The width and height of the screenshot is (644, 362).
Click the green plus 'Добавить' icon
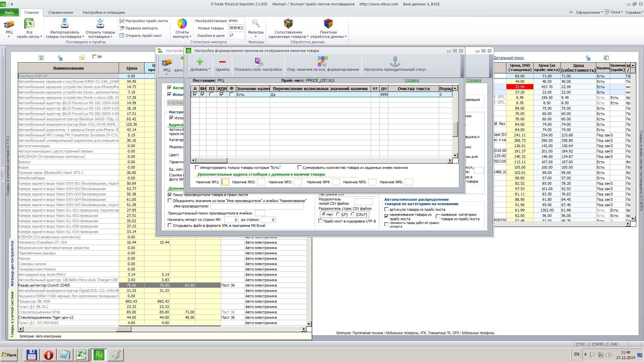[x=200, y=62]
